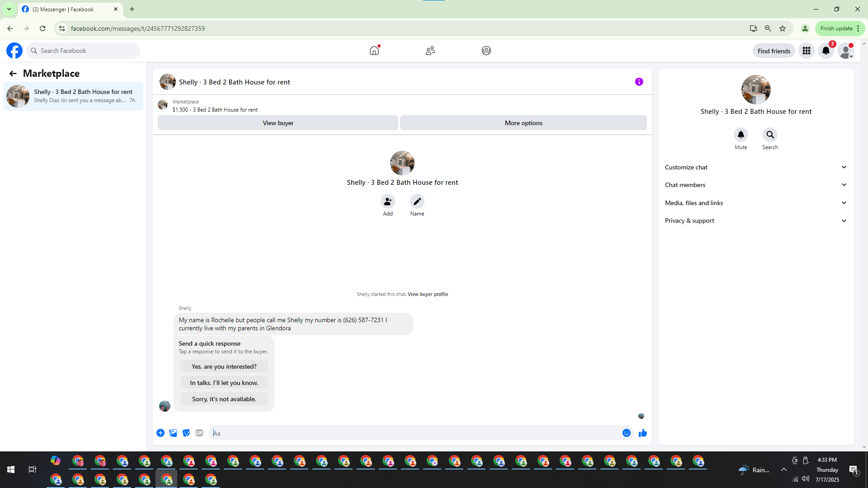Toggle the purple conversation info icon
The height and width of the screenshot is (488, 868).
639,82
